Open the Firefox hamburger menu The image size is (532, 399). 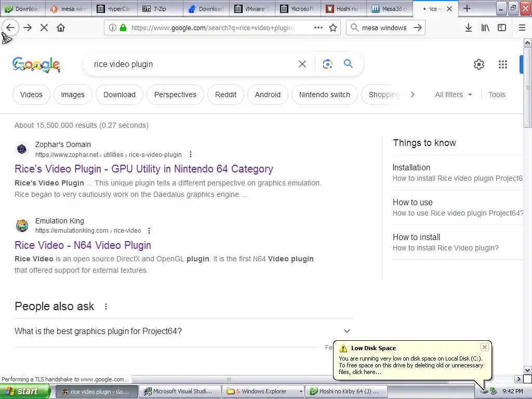point(522,28)
